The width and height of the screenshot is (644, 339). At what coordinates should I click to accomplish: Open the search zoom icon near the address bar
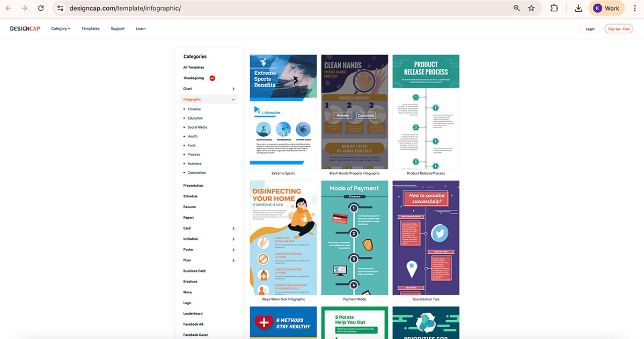coord(516,8)
